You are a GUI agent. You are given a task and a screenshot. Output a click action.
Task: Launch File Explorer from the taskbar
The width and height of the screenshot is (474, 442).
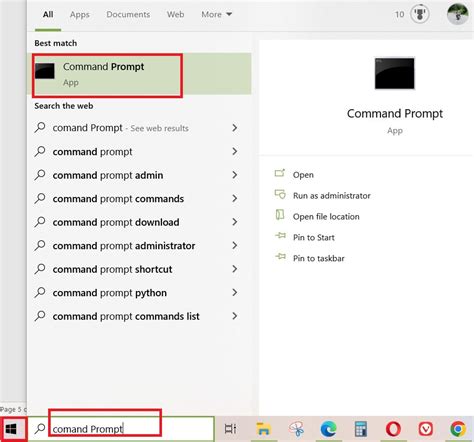click(263, 429)
